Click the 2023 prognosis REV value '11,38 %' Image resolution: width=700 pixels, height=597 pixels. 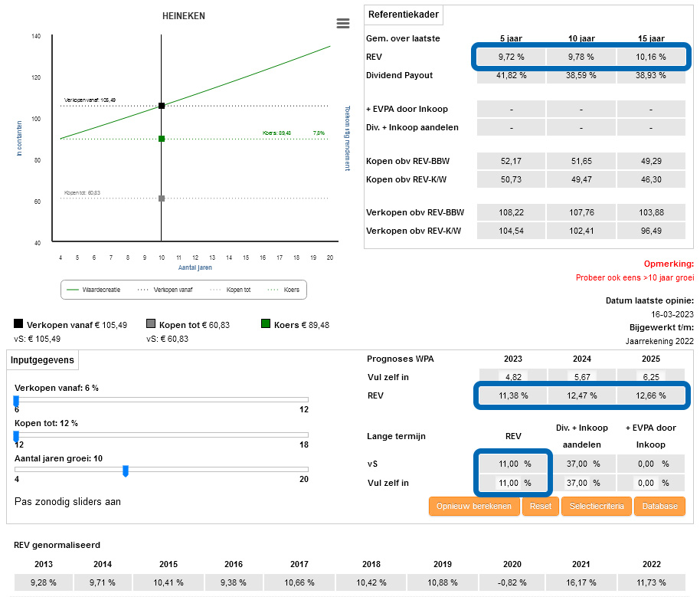pyautogui.click(x=513, y=395)
